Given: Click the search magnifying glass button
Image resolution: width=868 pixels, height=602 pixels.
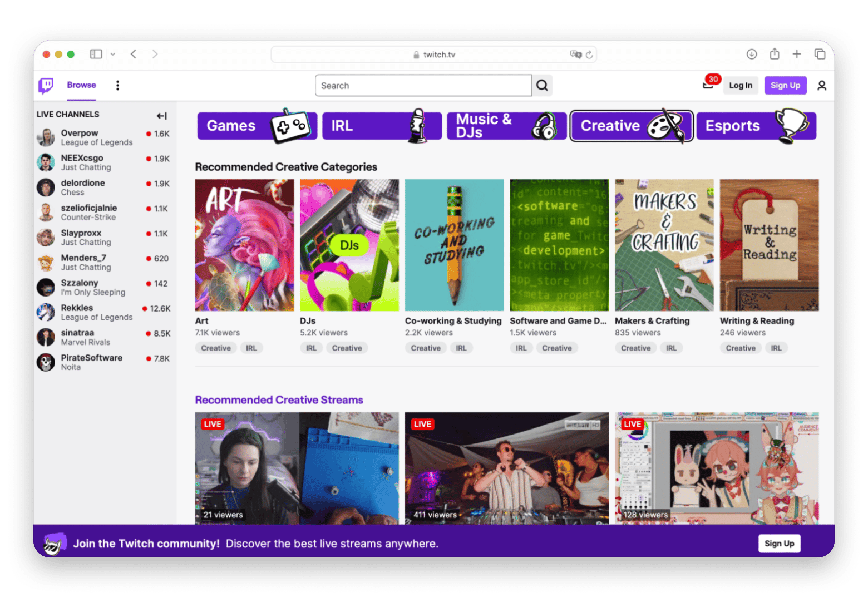Looking at the screenshot, I should tap(542, 86).
